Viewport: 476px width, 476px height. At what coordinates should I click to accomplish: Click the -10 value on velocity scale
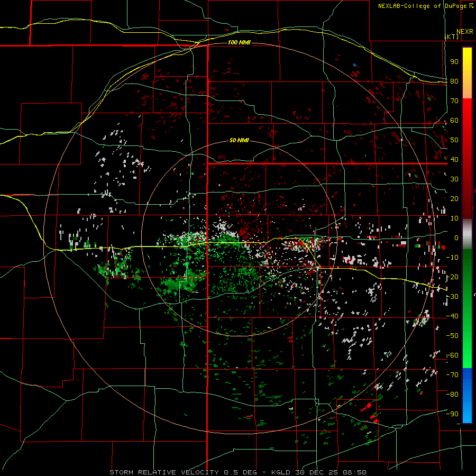tap(452, 258)
